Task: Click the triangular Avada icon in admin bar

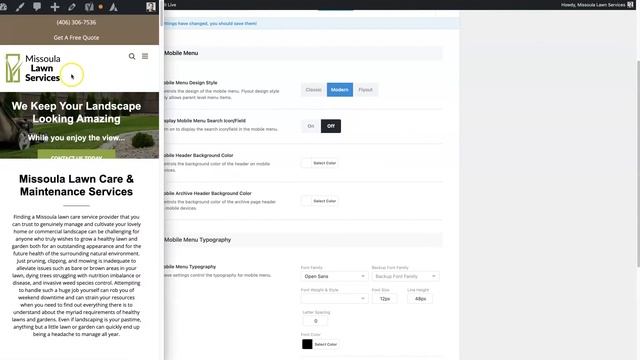Action: click(x=113, y=7)
